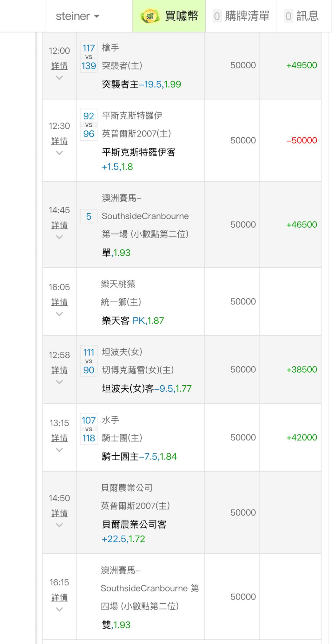Open the 訊息 messages tab
Screen dimensions: 332x644
(302, 16)
